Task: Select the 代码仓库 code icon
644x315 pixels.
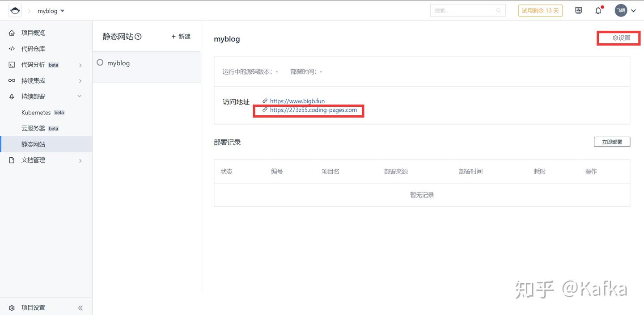Action: coord(12,49)
